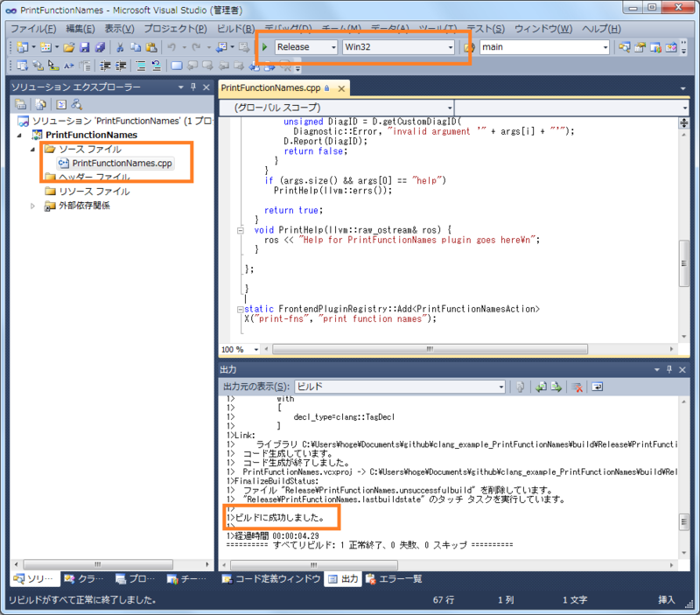The image size is (700, 615).
Task: Click the Paste clipboard icon
Action: tap(151, 47)
